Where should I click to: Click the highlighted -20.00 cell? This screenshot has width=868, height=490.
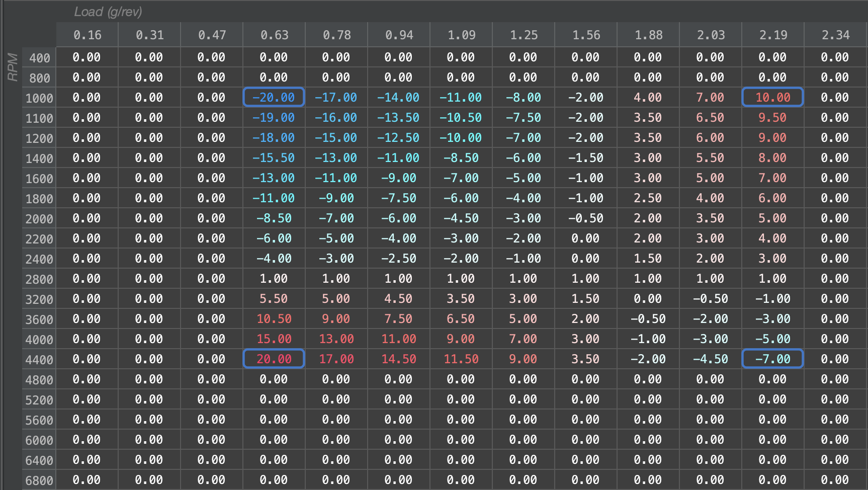(274, 97)
